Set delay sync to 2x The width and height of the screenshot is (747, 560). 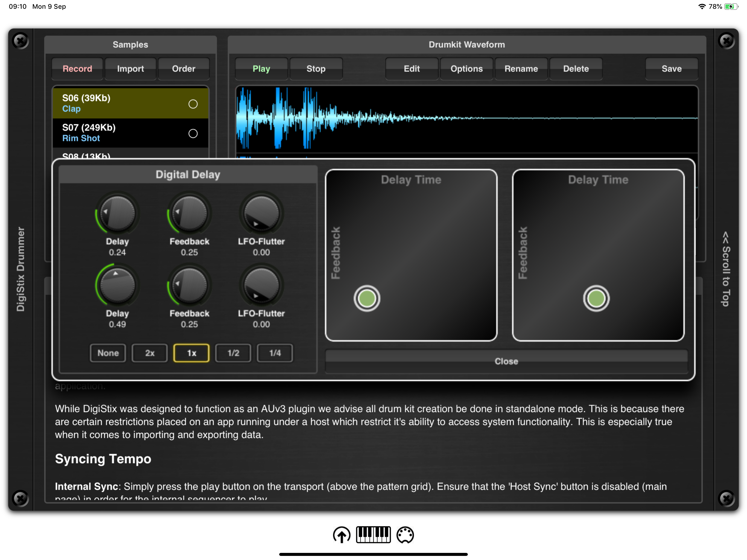pos(150,353)
